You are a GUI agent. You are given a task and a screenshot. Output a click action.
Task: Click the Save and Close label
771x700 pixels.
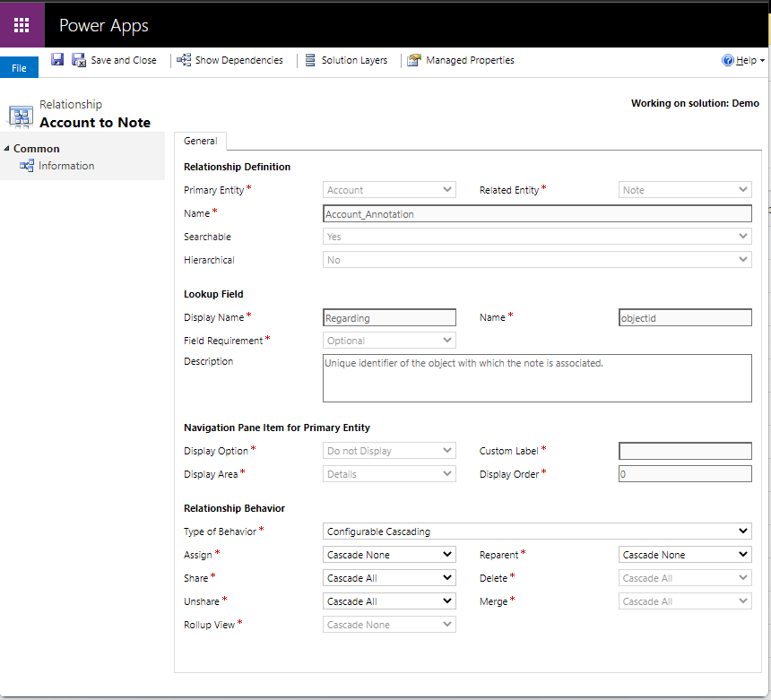tap(124, 60)
